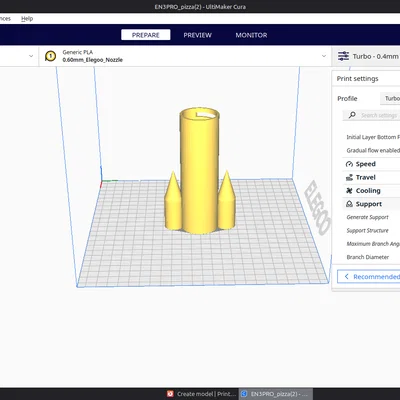This screenshot has height=400, width=400.
Task: Click the Support category icon
Action: 349,204
